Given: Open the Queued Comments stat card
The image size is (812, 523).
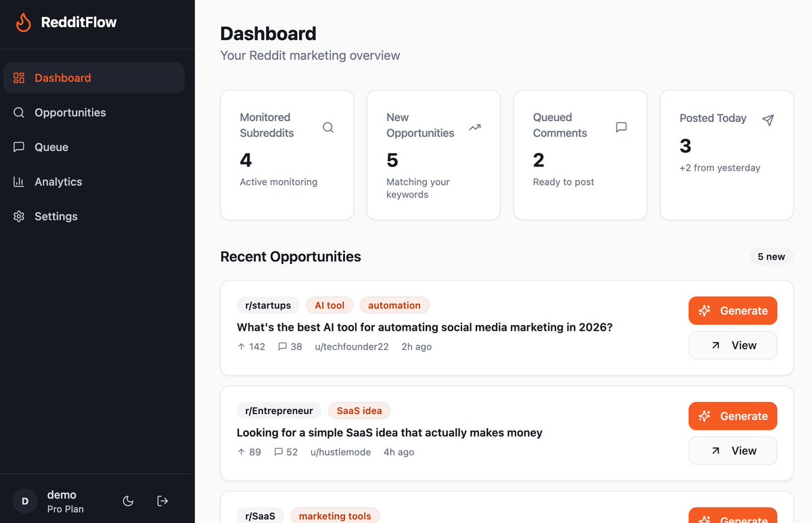Looking at the screenshot, I should [x=580, y=155].
